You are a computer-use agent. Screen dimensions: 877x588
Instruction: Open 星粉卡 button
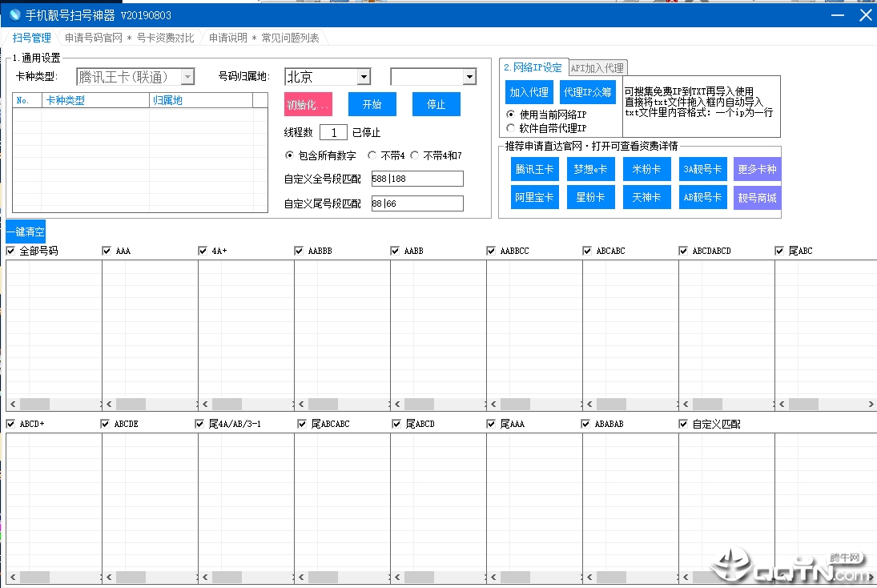pyautogui.click(x=590, y=198)
